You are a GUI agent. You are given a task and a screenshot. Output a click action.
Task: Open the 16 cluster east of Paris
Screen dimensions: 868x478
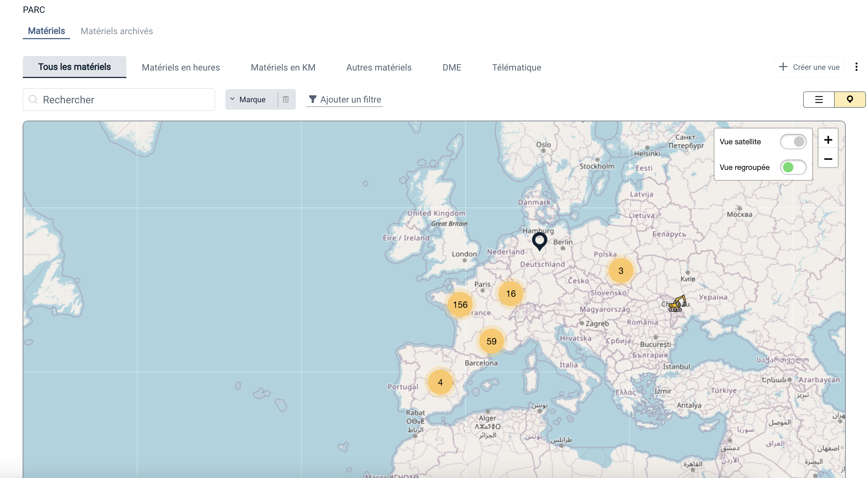pos(511,293)
